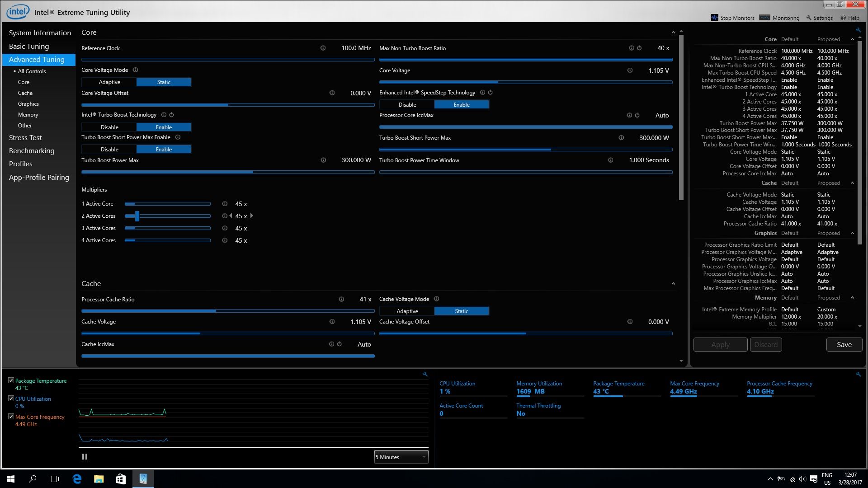Set Core Voltage Mode to Adaptive
868x488 pixels.
[109, 82]
